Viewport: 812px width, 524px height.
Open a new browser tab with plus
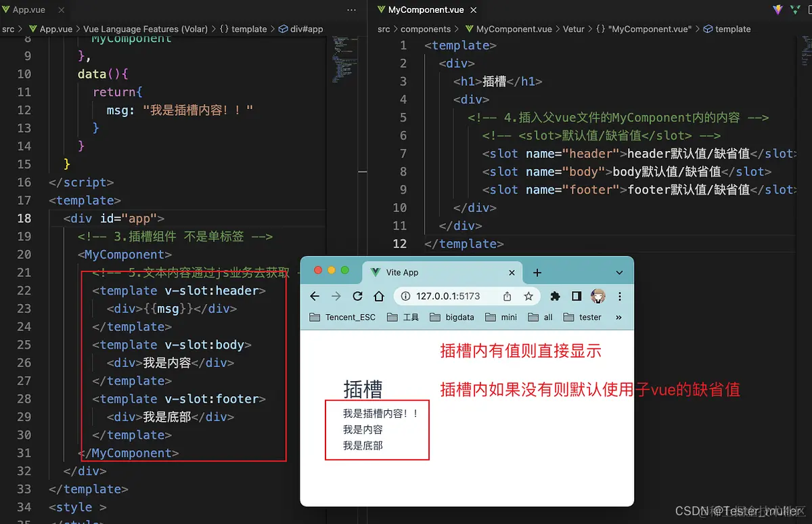pyautogui.click(x=537, y=273)
